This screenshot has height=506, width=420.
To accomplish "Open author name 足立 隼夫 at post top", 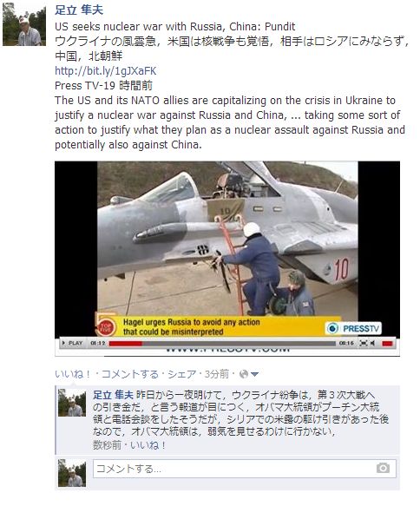I will (x=79, y=10).
